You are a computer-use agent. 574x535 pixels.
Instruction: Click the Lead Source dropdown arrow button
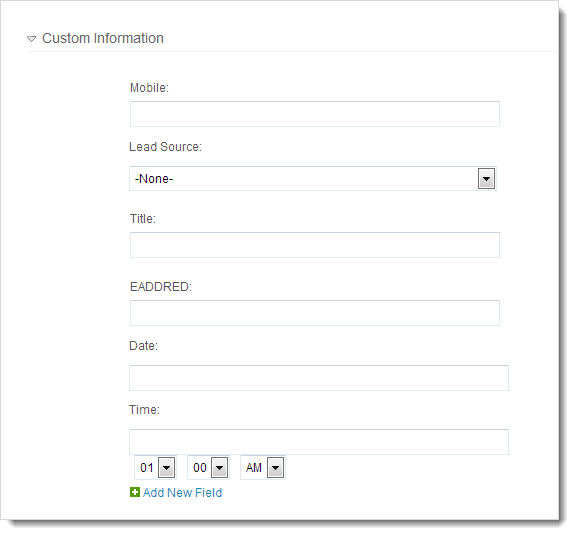click(486, 179)
